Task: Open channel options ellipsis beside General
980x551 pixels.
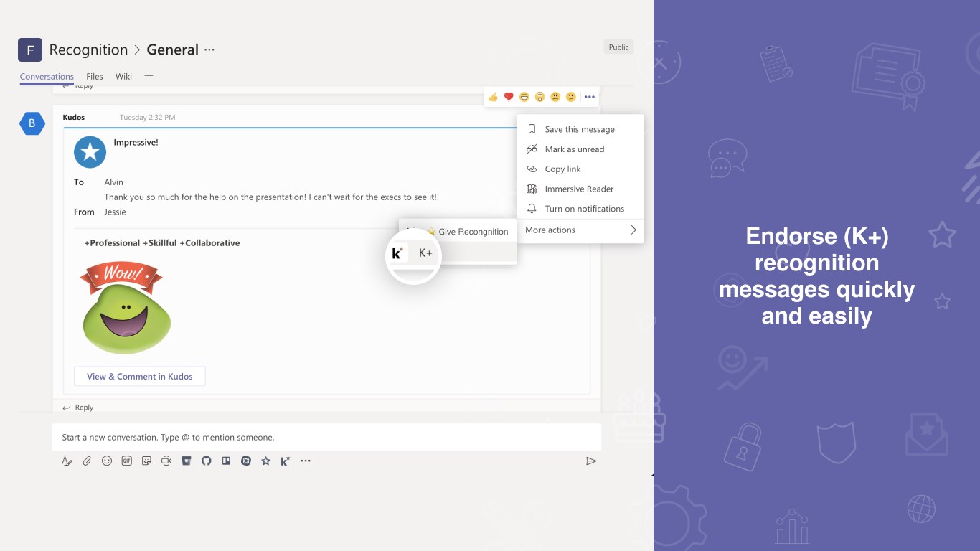Action: 209,50
